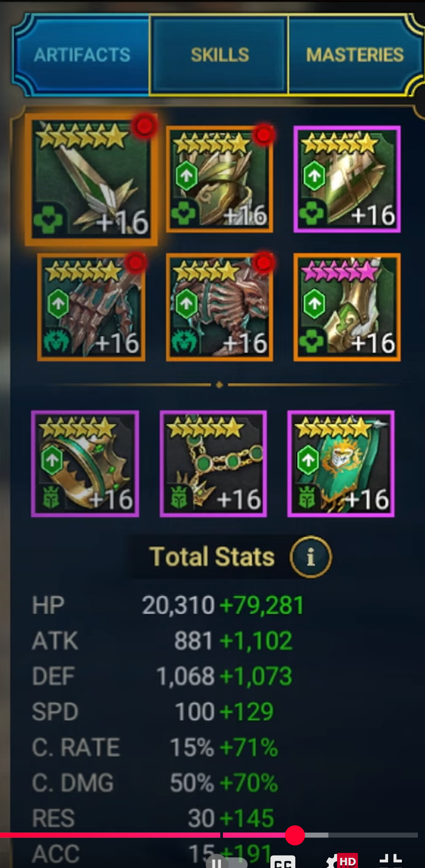Toggle closed captions on the video
The width and height of the screenshot is (425, 868).
(x=283, y=862)
